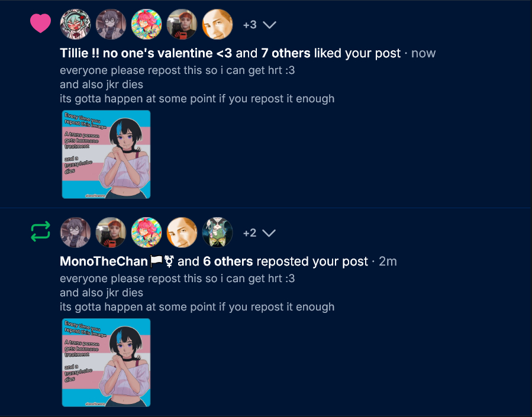
Task: Click '7 others' in liked notification
Action: pos(286,53)
